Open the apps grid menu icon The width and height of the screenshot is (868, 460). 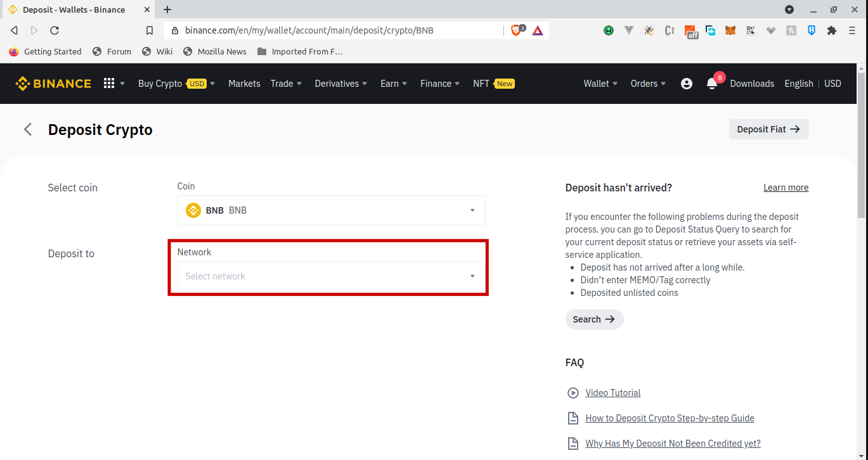109,84
